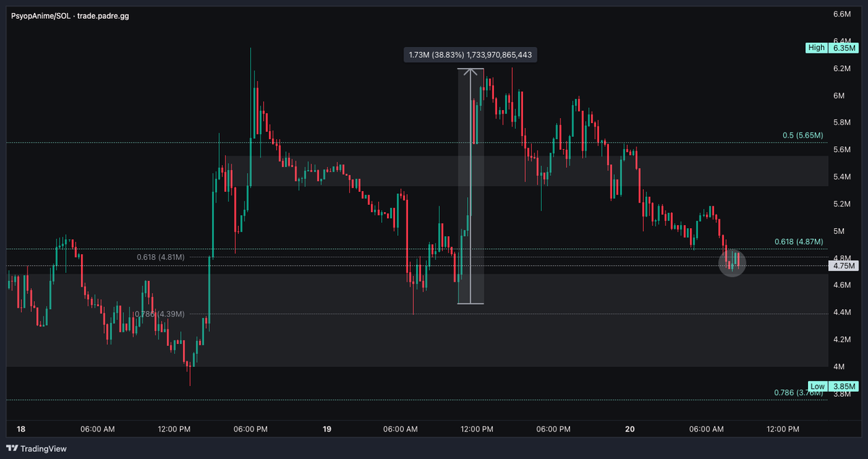Click the highlighted circle around recent candles

click(732, 264)
